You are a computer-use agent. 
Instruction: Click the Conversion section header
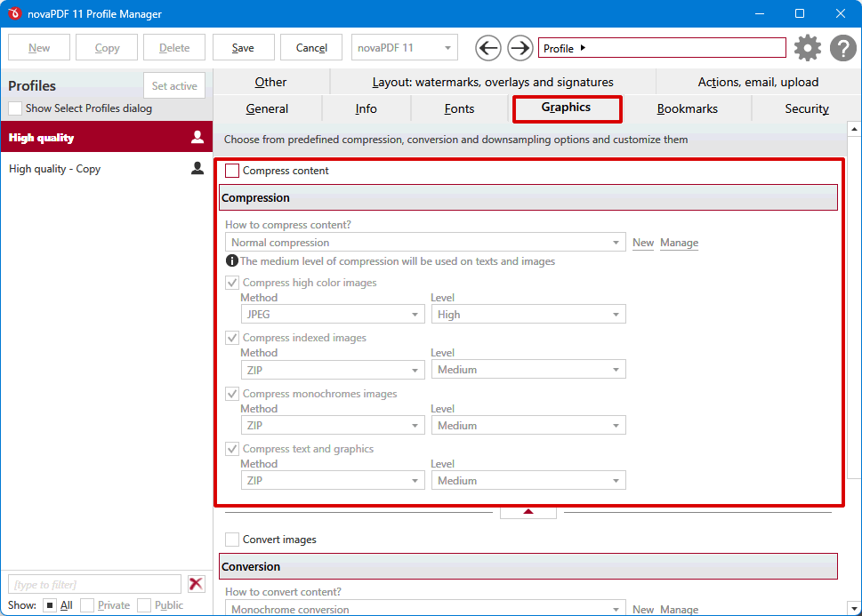point(528,566)
